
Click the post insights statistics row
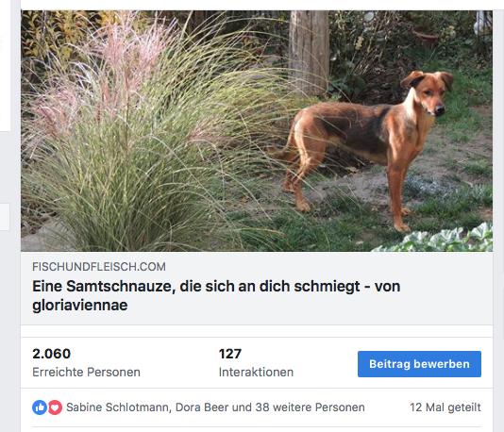coord(257,363)
